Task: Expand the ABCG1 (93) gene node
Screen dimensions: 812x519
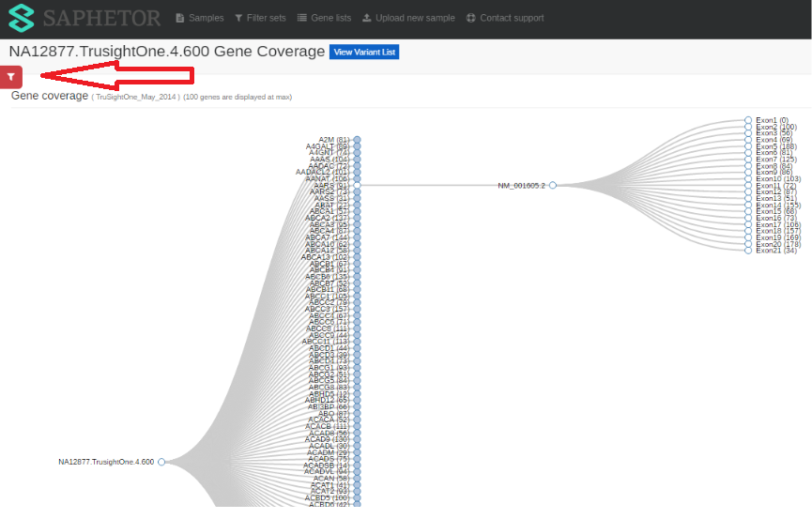Action: coord(357,368)
